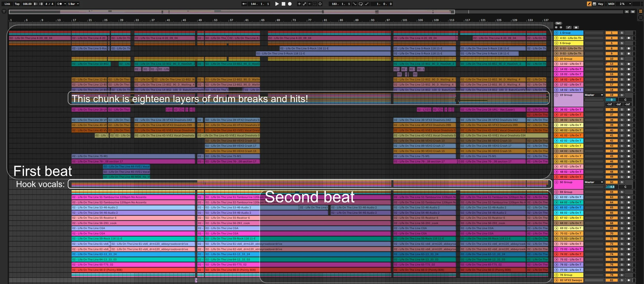The height and width of the screenshot is (284, 644).
Task: Click the Loop switch icon
Action: click(361, 4)
